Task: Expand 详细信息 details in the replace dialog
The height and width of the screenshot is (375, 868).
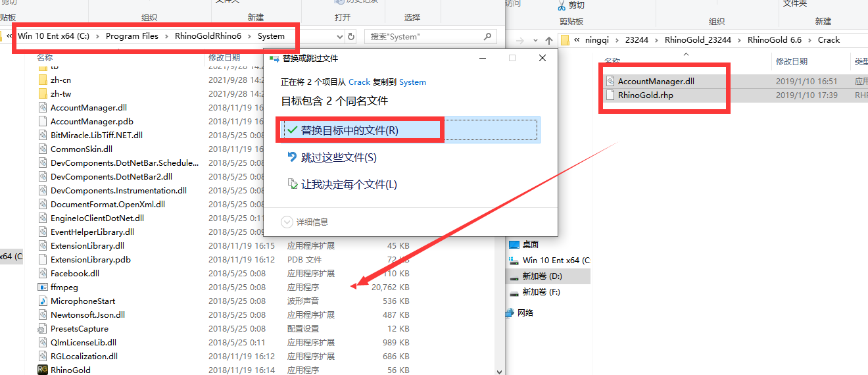Action: coord(305,222)
